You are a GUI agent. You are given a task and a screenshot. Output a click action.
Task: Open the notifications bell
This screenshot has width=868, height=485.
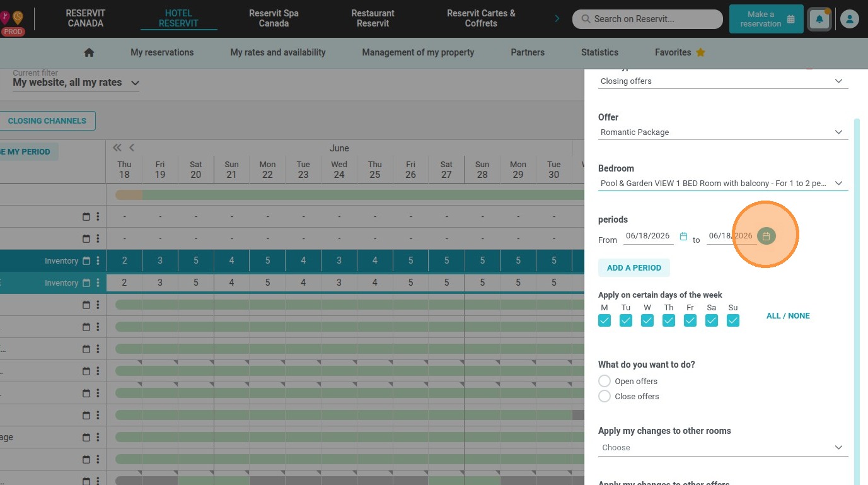click(x=819, y=19)
